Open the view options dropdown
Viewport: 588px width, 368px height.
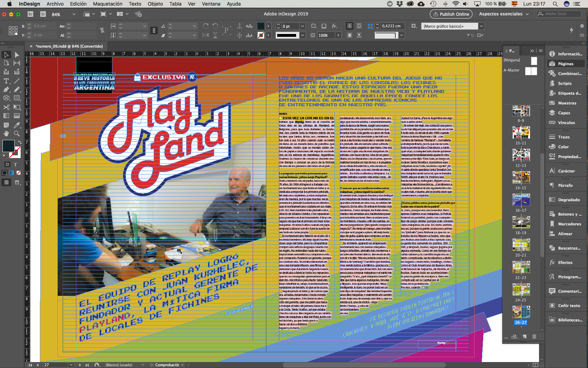(89, 14)
